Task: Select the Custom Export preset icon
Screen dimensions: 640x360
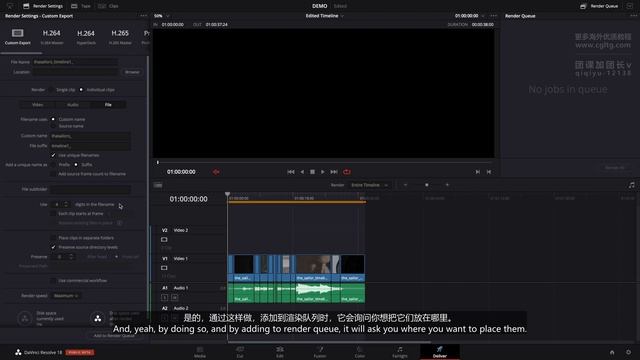Action: tap(18, 33)
